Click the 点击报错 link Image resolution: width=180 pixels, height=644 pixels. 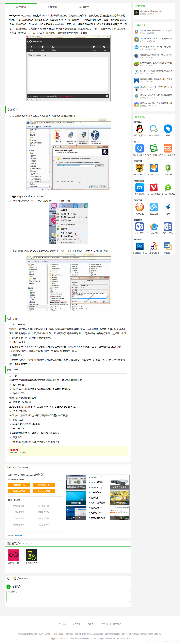(x=18, y=535)
